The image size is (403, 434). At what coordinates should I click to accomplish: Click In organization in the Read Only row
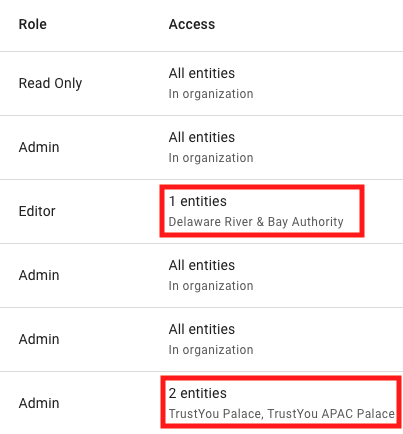(x=211, y=94)
